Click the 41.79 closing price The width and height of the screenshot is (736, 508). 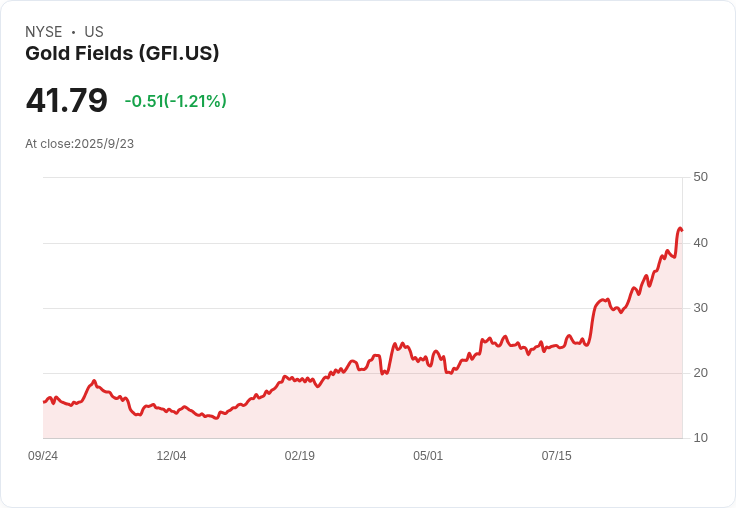coord(66,100)
